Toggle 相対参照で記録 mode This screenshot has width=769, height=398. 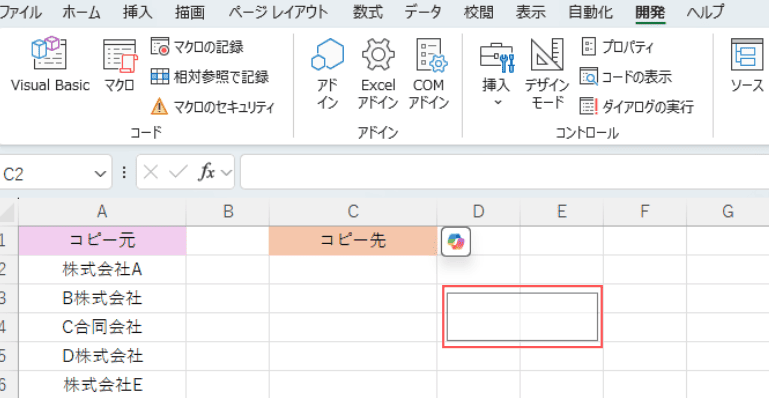[209, 77]
